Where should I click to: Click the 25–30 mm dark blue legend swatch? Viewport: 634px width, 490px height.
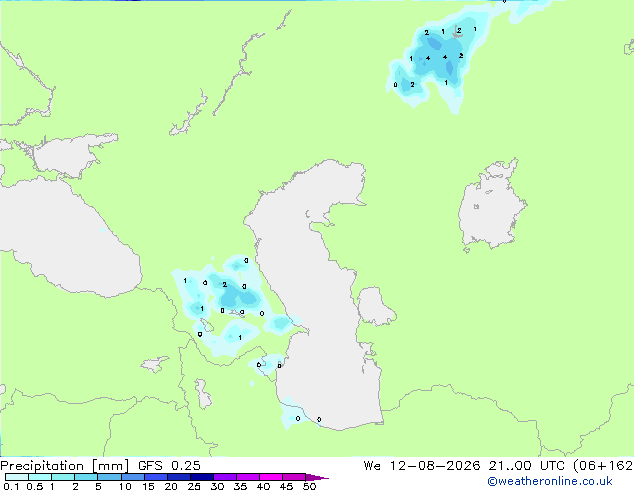point(202,477)
